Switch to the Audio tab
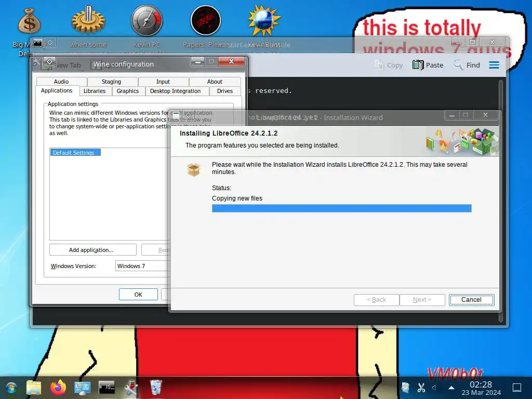 coord(61,82)
